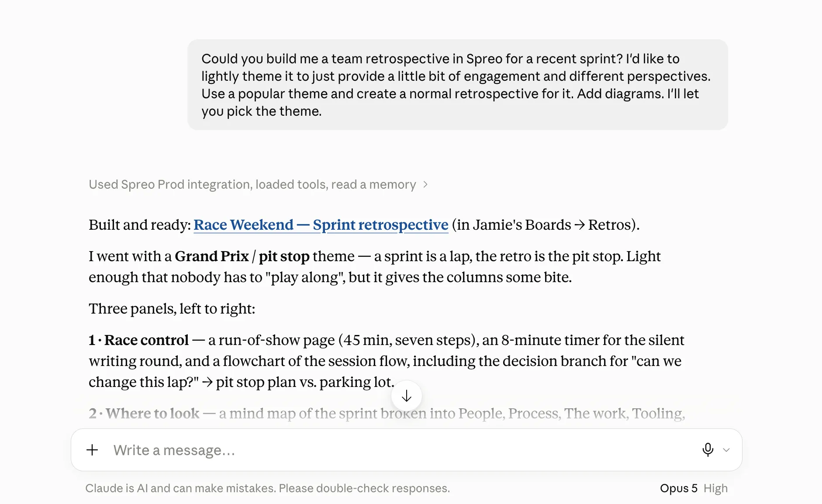Click the bold 'Grand Prix' theme text

click(212, 256)
